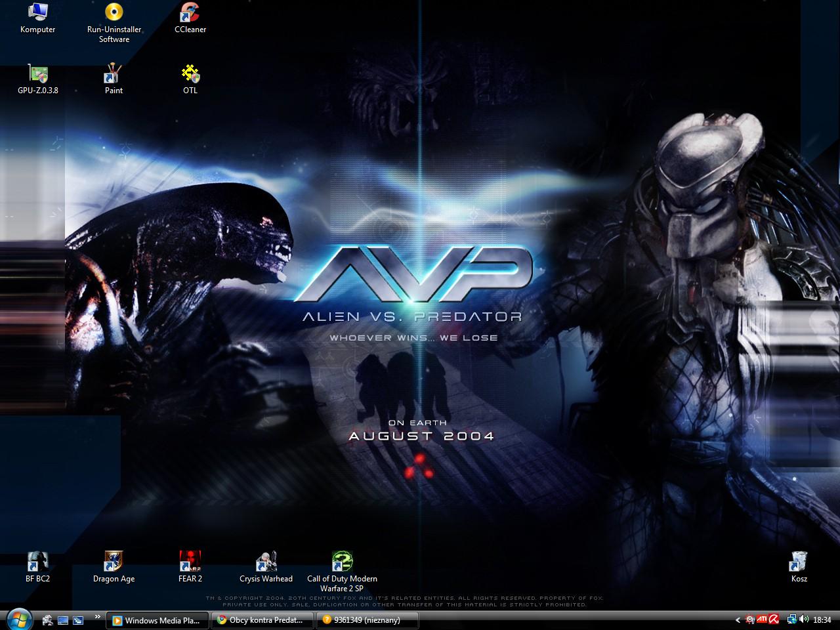Screen dimensions: 840x630
Task: Click the network connection tray icon
Action: [792, 619]
